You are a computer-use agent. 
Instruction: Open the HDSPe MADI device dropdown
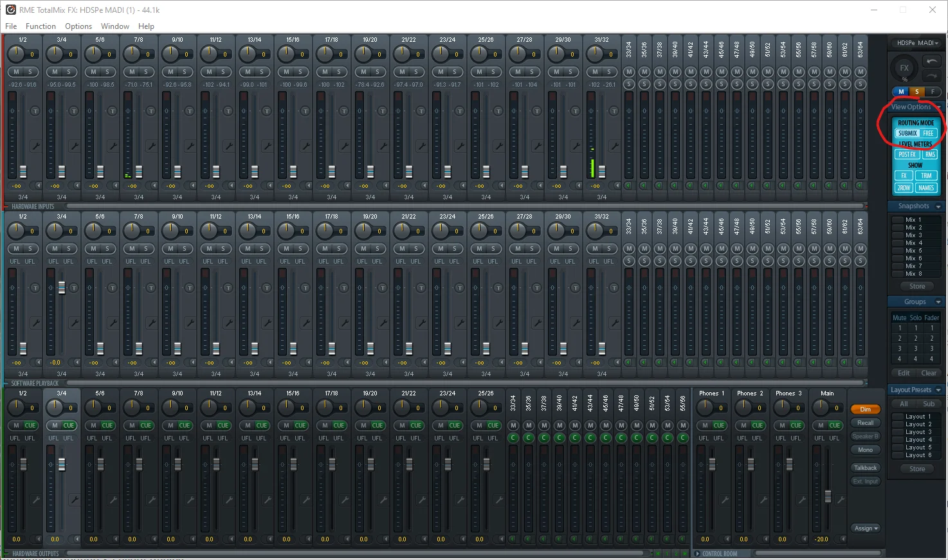coord(916,43)
